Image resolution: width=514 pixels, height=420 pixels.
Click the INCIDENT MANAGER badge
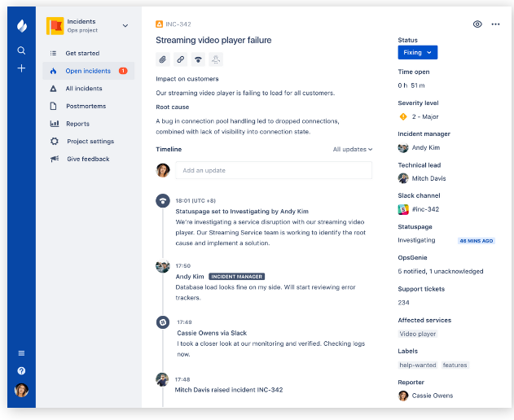(237, 277)
